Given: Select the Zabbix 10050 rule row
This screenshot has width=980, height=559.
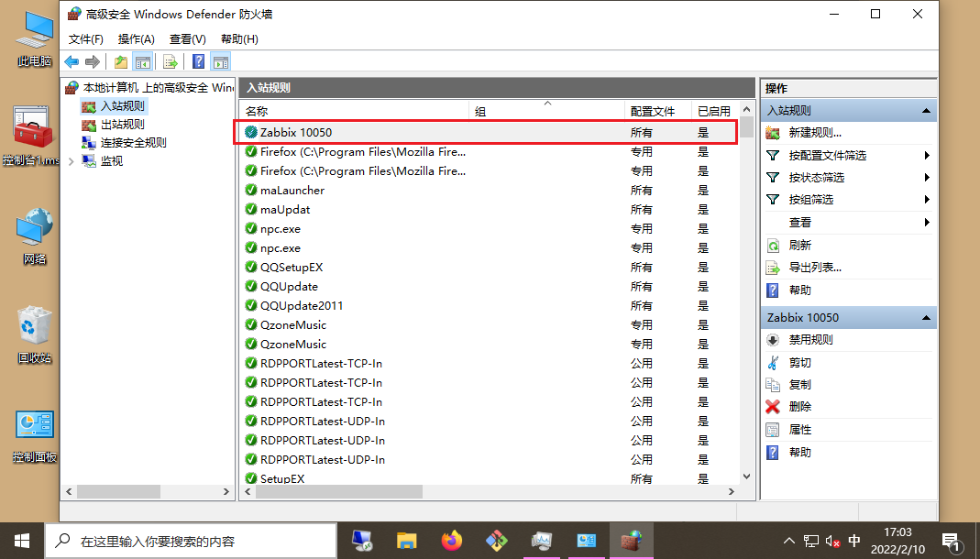Looking at the screenshot, I should (486, 132).
